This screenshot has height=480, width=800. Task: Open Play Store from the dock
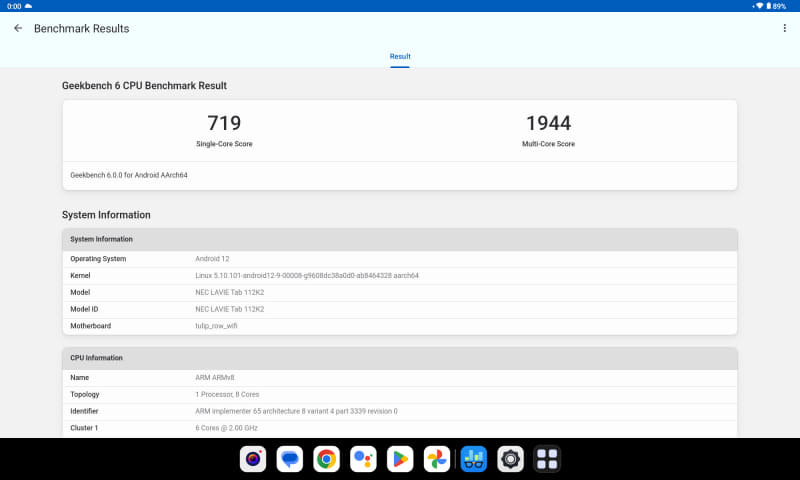pyautogui.click(x=400, y=459)
